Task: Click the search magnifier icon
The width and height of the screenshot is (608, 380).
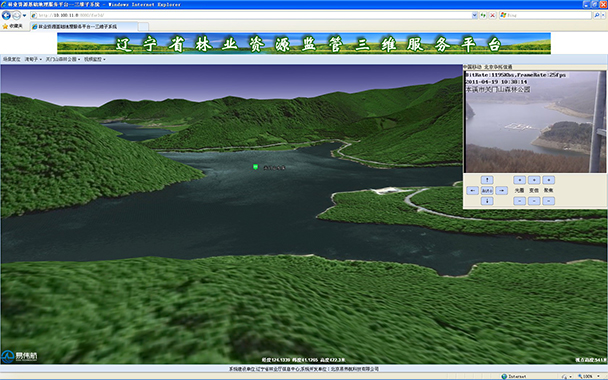Action: tap(596, 15)
